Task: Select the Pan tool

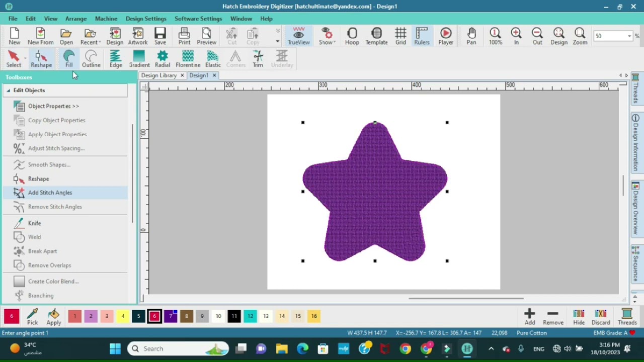Action: click(471, 36)
